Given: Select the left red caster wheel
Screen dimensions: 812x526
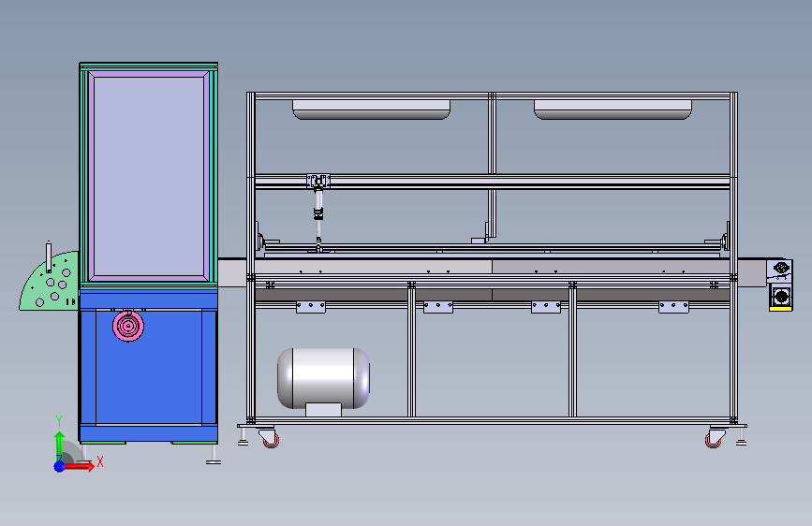Looking at the screenshot, I should 270,438.
